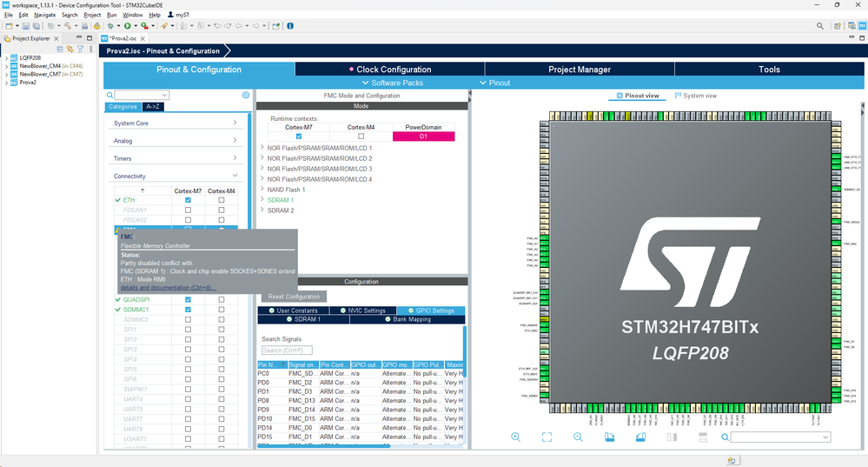Click the magnifier icon beside pin search box

[725, 437]
